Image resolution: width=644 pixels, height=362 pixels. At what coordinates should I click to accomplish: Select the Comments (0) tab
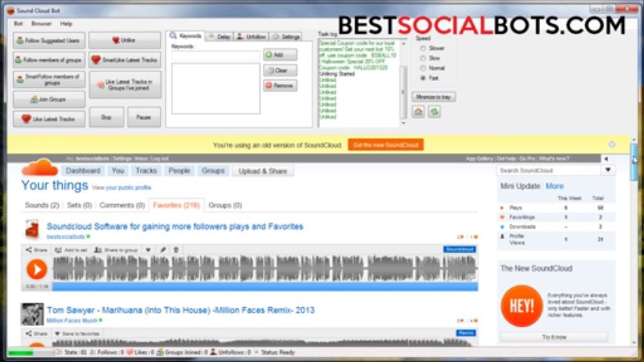(x=122, y=205)
